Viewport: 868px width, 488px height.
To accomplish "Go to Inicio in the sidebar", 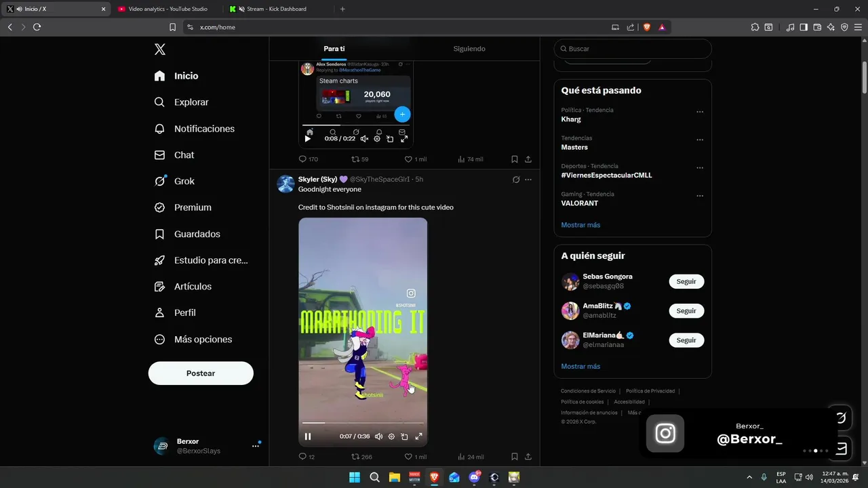I will tap(176, 76).
